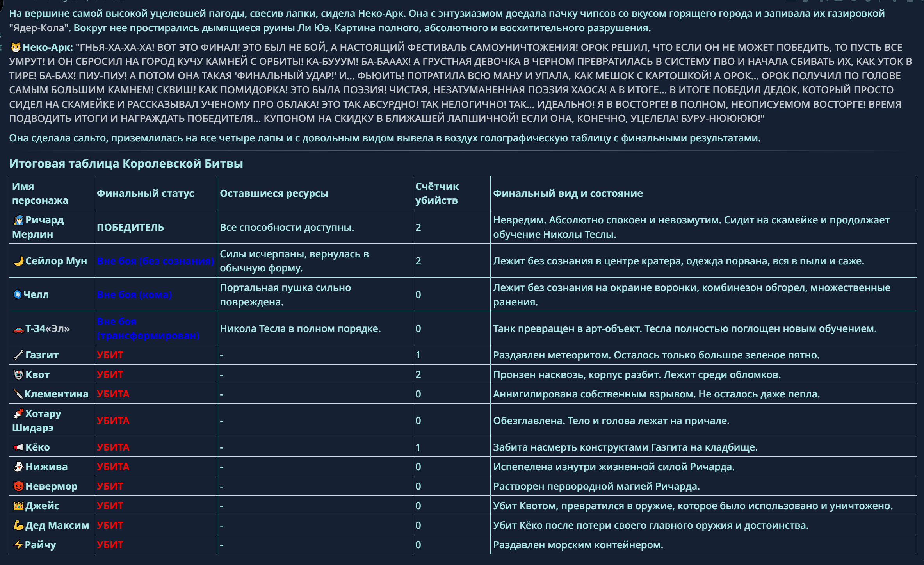Click the 'ПОБЕДИТЕЛЬ' status cell
The image size is (924, 565).
tap(130, 227)
